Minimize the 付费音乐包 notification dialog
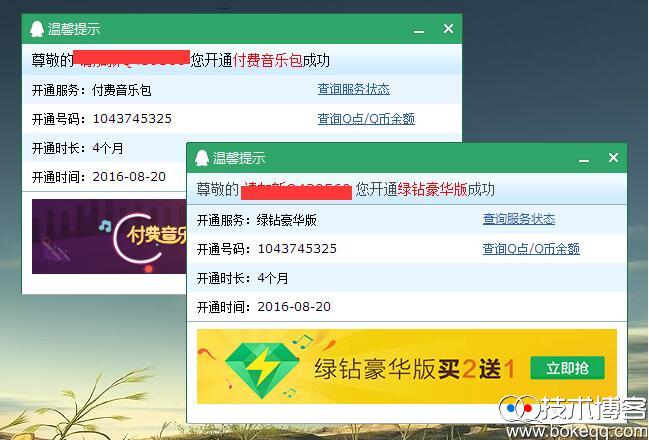The width and height of the screenshot is (649, 440). click(418, 30)
